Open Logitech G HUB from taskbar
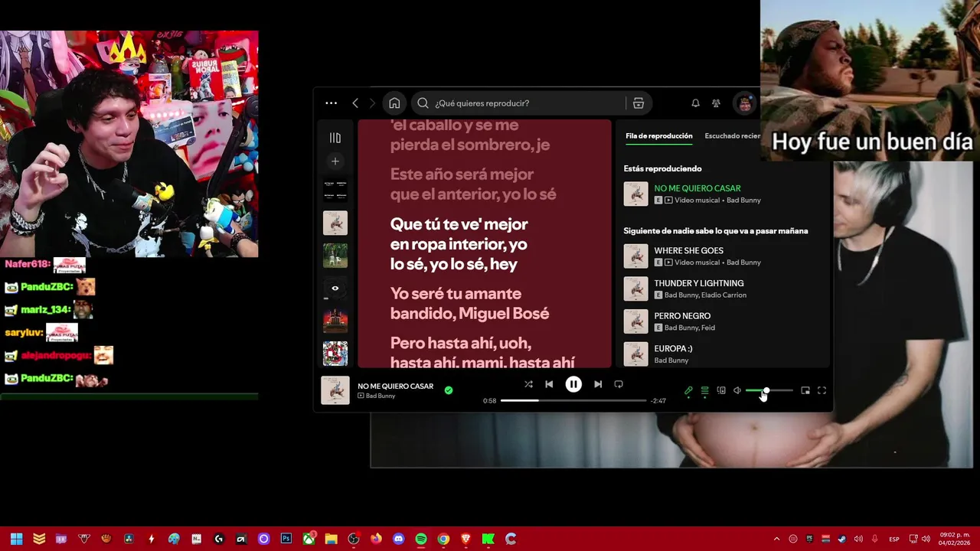This screenshot has width=980, height=551. (x=219, y=539)
